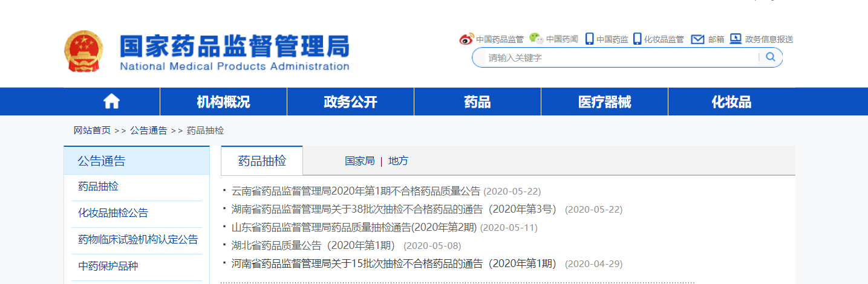The height and width of the screenshot is (284, 868).
Task: Select 药物临床试验机构认定公告 in the sidebar
Action: pyautogui.click(x=137, y=240)
